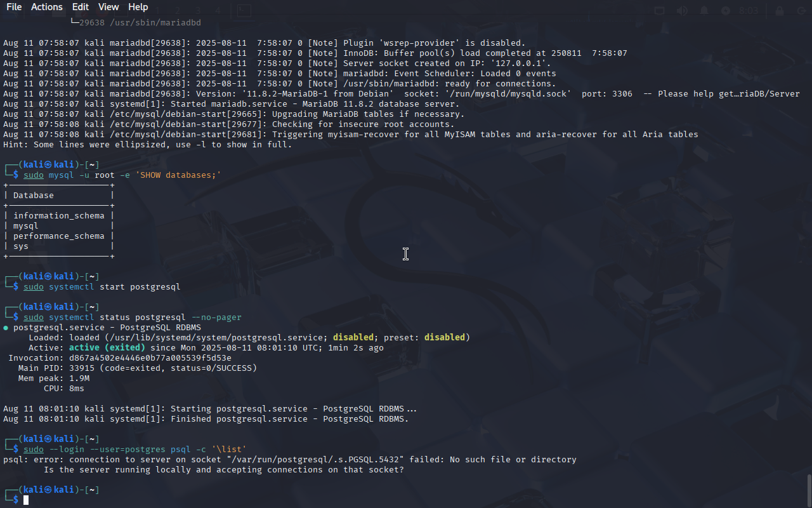Click the green 'active (exited)' status text

(107, 348)
